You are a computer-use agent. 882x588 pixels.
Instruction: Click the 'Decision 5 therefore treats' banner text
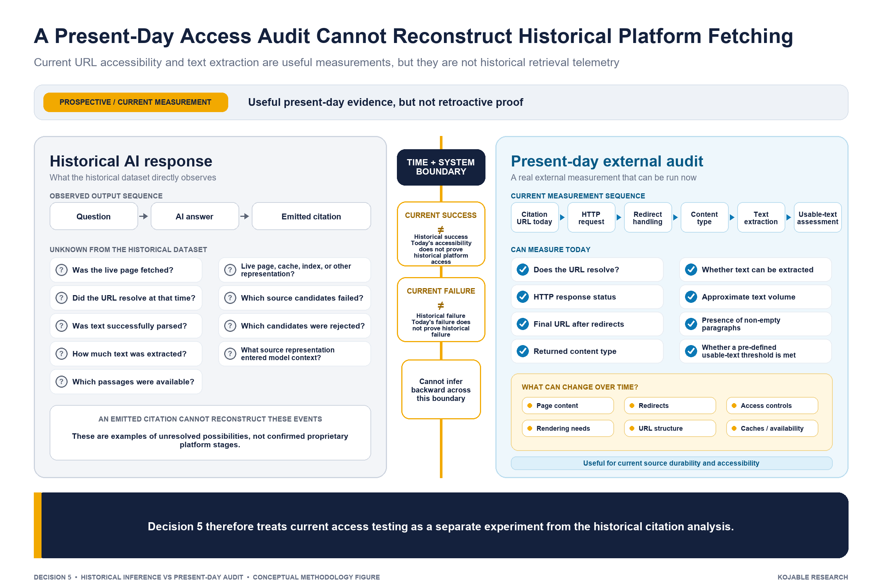[441, 527]
